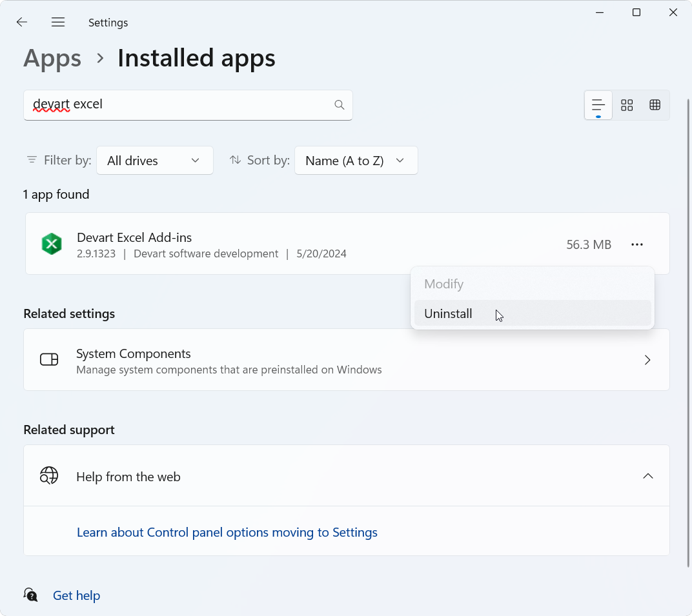Image resolution: width=692 pixels, height=616 pixels.
Task: Switch to grid view layout
Action: pos(627,105)
